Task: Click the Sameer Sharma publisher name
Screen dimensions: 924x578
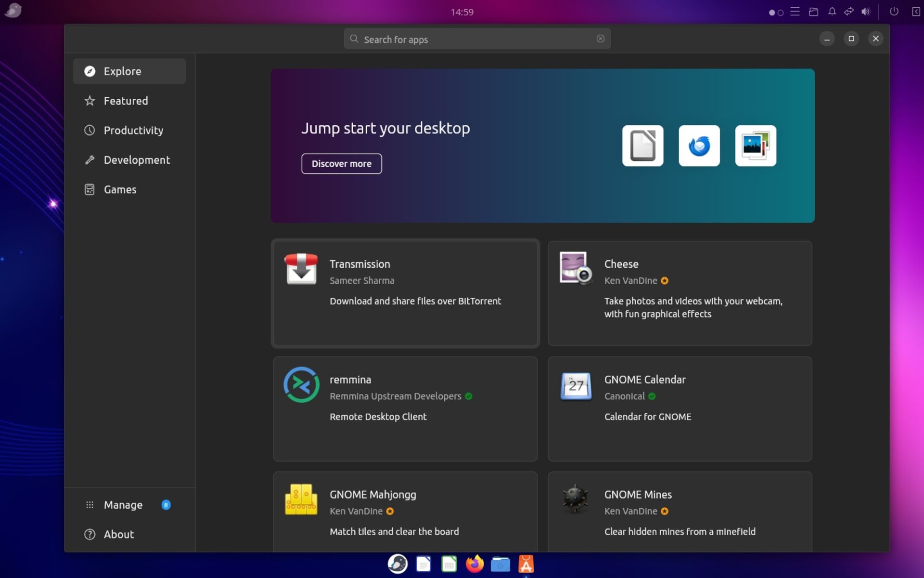Action: click(x=362, y=281)
